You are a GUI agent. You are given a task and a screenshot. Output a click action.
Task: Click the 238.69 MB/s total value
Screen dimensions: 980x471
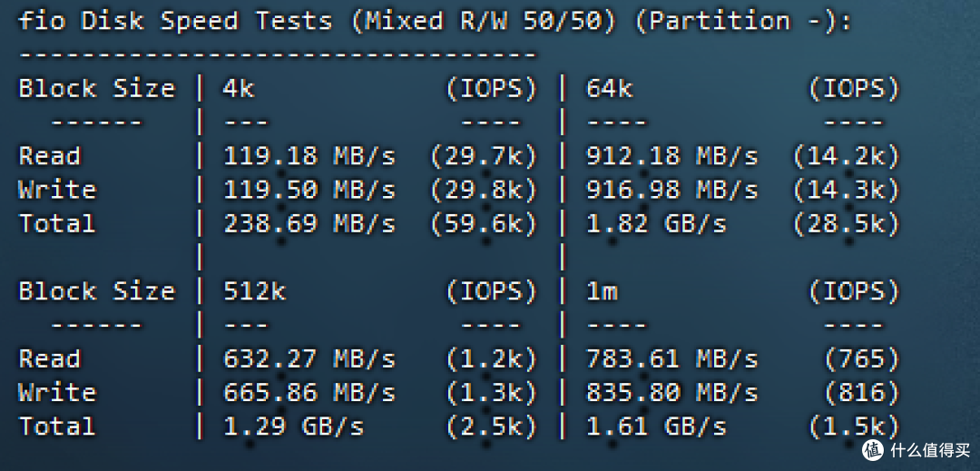click(x=309, y=223)
